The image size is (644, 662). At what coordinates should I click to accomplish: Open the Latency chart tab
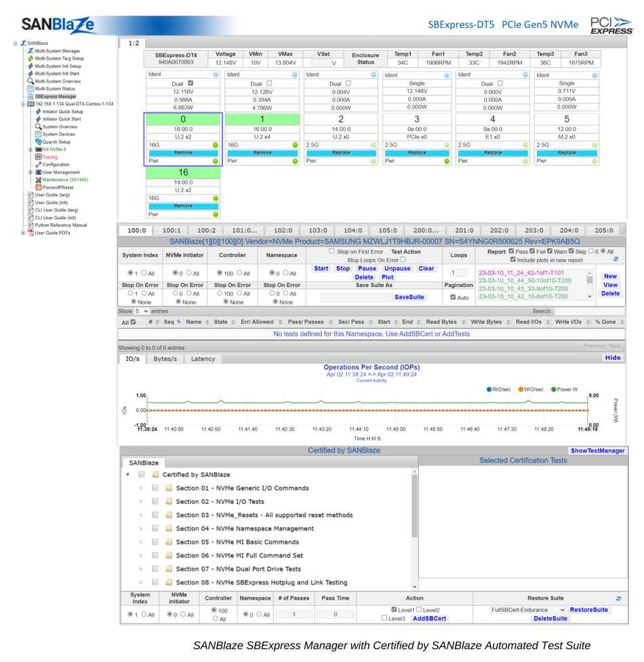pyautogui.click(x=203, y=359)
